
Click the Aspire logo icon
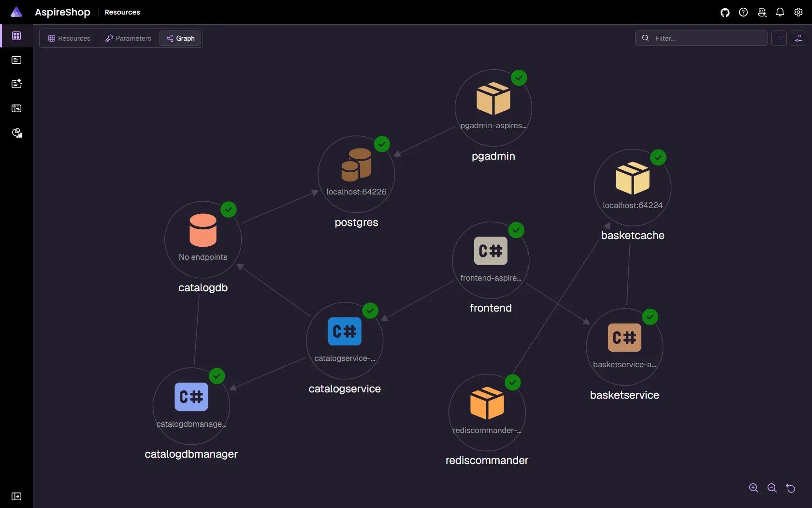(x=16, y=12)
